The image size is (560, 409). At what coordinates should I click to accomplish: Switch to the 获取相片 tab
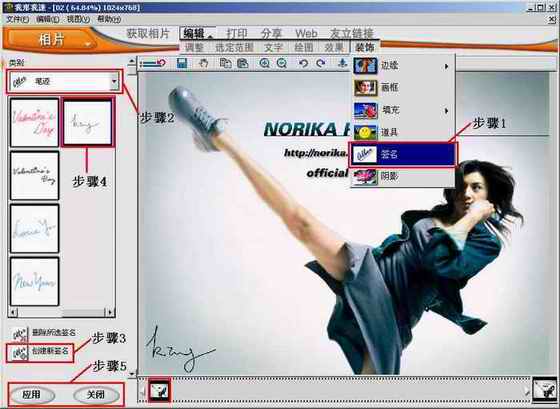[x=148, y=33]
